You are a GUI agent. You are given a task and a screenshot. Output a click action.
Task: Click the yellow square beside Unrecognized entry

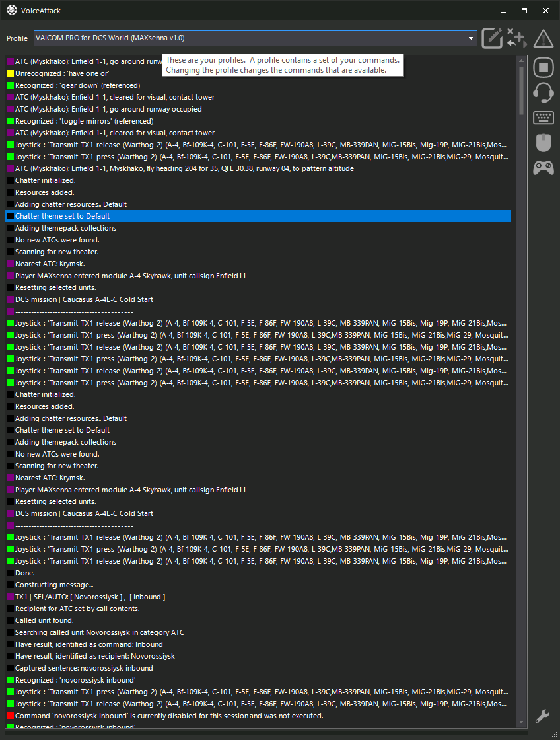click(11, 73)
